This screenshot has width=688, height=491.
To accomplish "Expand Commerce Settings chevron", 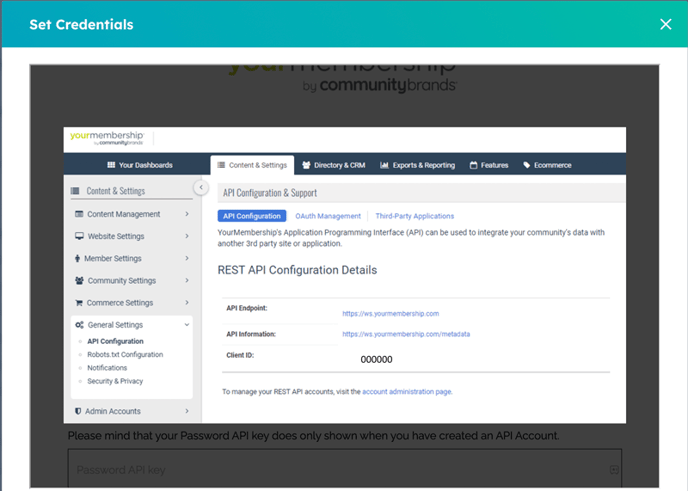I will pos(187,302).
